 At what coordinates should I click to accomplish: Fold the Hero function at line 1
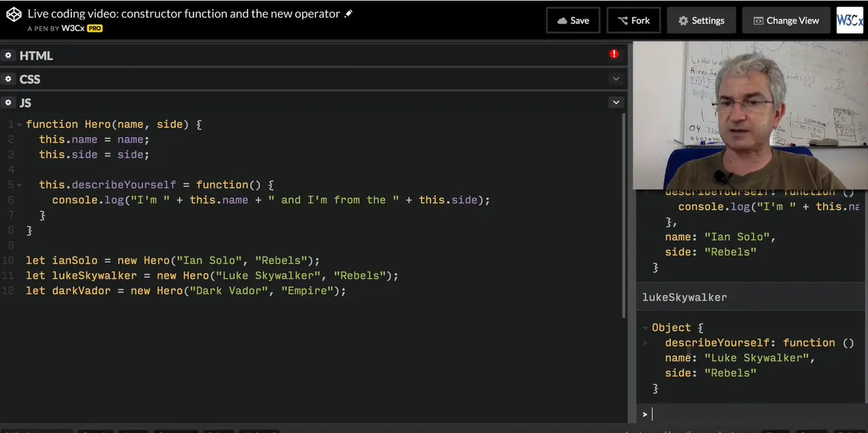pos(20,124)
